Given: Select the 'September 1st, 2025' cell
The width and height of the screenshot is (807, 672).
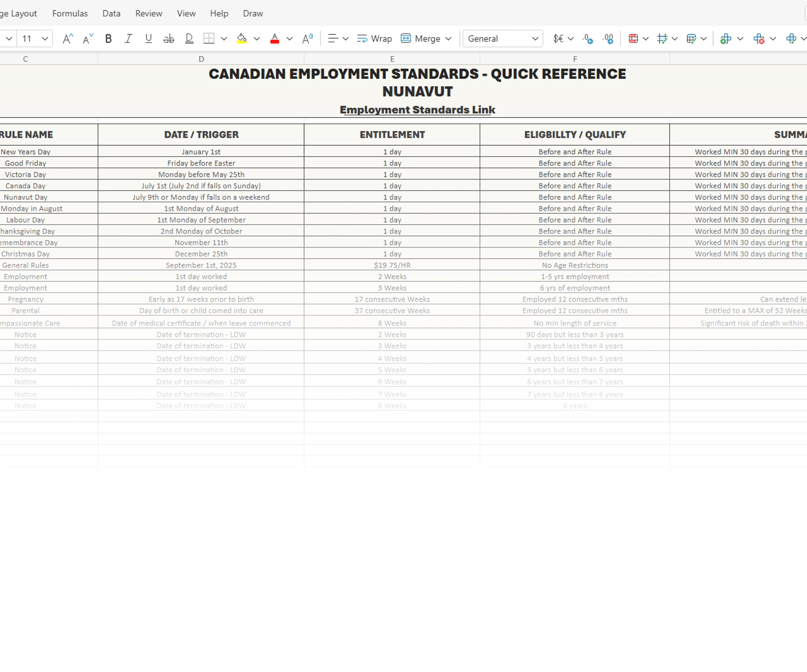Looking at the screenshot, I should [201, 265].
